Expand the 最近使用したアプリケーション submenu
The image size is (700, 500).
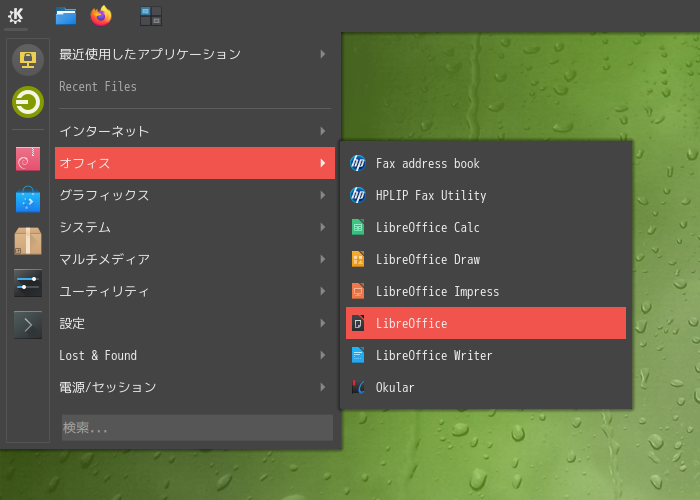coord(195,54)
